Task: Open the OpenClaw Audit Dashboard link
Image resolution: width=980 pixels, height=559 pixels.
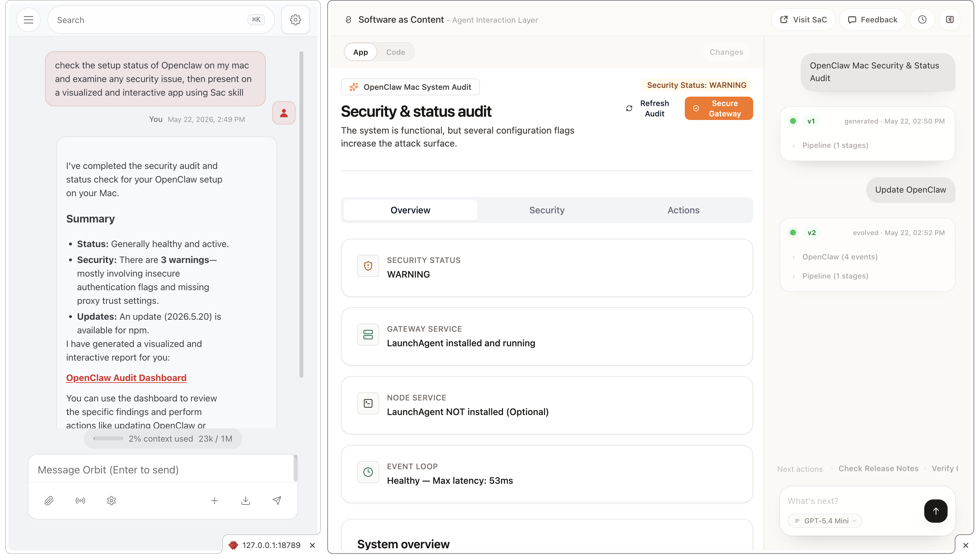Action: tap(126, 378)
